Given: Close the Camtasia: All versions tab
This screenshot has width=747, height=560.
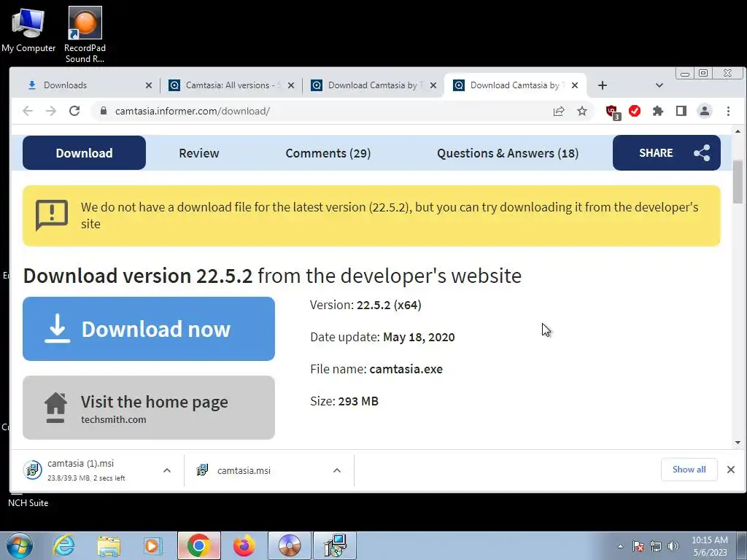Looking at the screenshot, I should point(291,85).
